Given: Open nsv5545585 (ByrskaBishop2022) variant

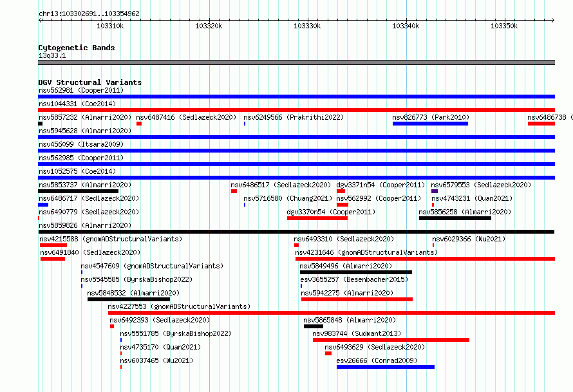Looking at the screenshot, I should click(x=136, y=279).
